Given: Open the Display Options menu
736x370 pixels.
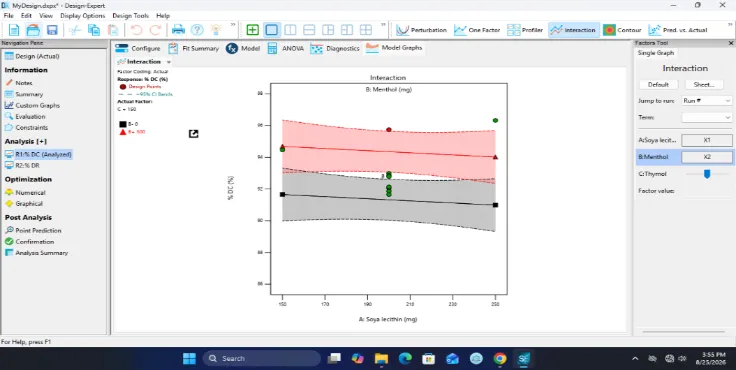Looking at the screenshot, I should pyautogui.click(x=83, y=15).
